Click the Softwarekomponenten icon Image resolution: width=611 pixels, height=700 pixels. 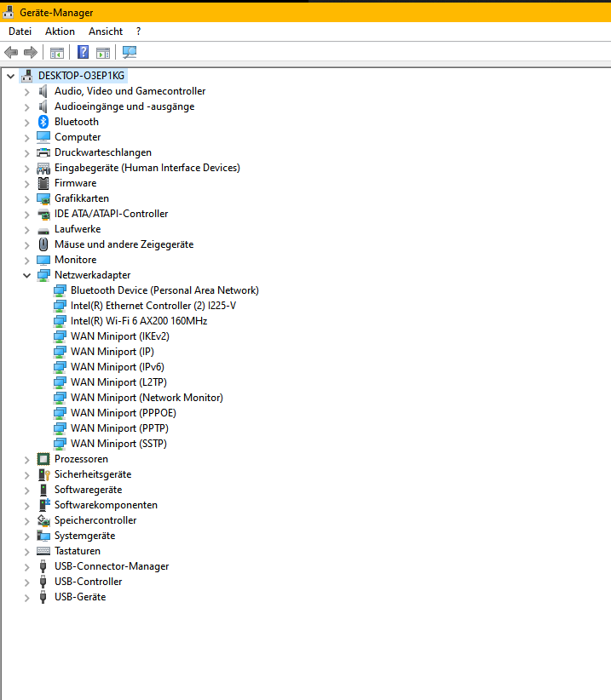43,505
